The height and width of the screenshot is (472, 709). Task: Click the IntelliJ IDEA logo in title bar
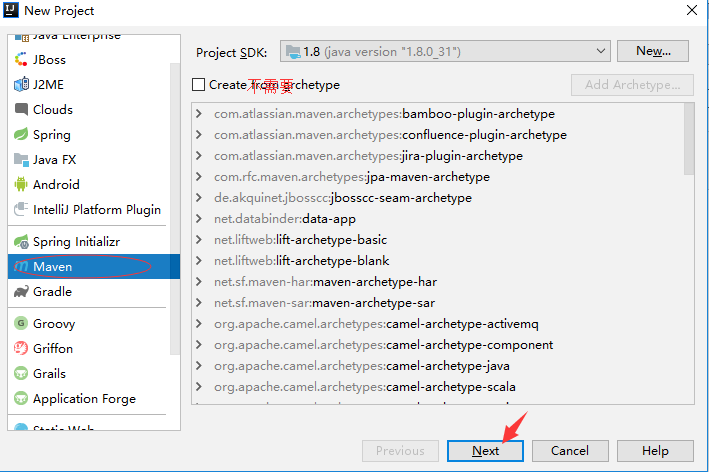coord(11,10)
